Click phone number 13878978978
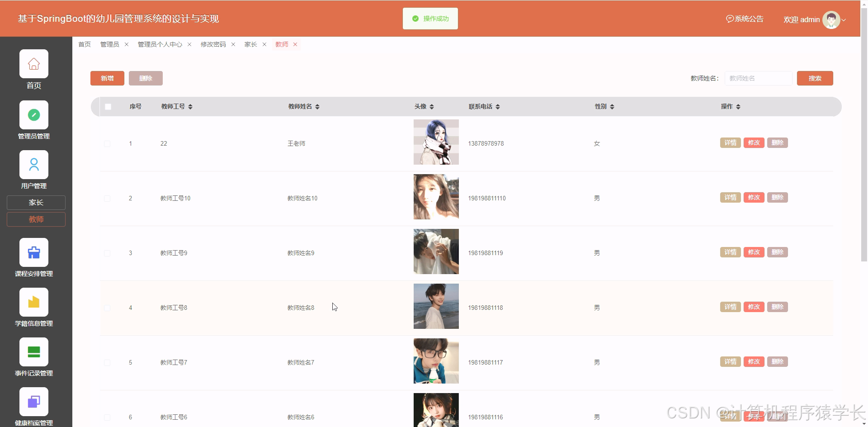The height and width of the screenshot is (427, 868). point(486,144)
